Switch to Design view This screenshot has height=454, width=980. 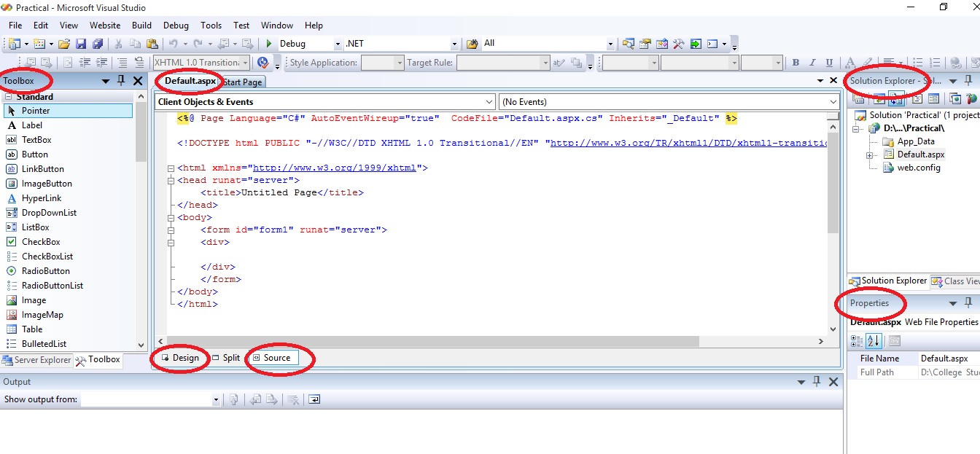coord(181,358)
